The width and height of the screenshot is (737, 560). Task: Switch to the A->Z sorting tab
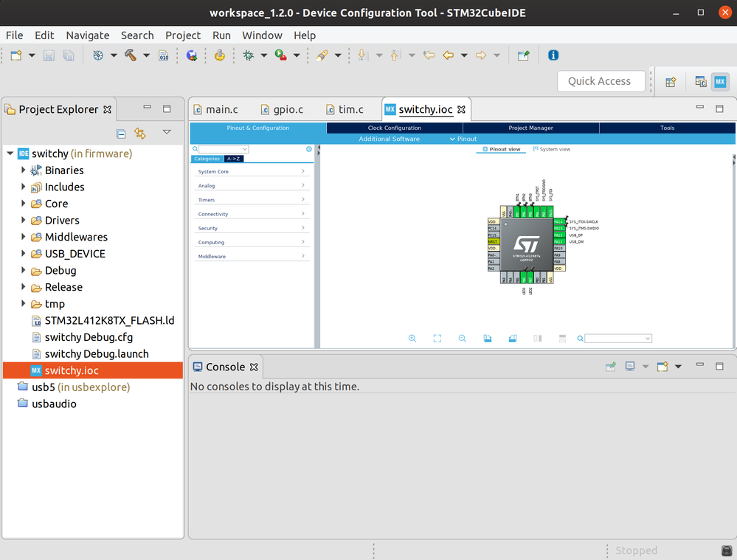coord(234,159)
